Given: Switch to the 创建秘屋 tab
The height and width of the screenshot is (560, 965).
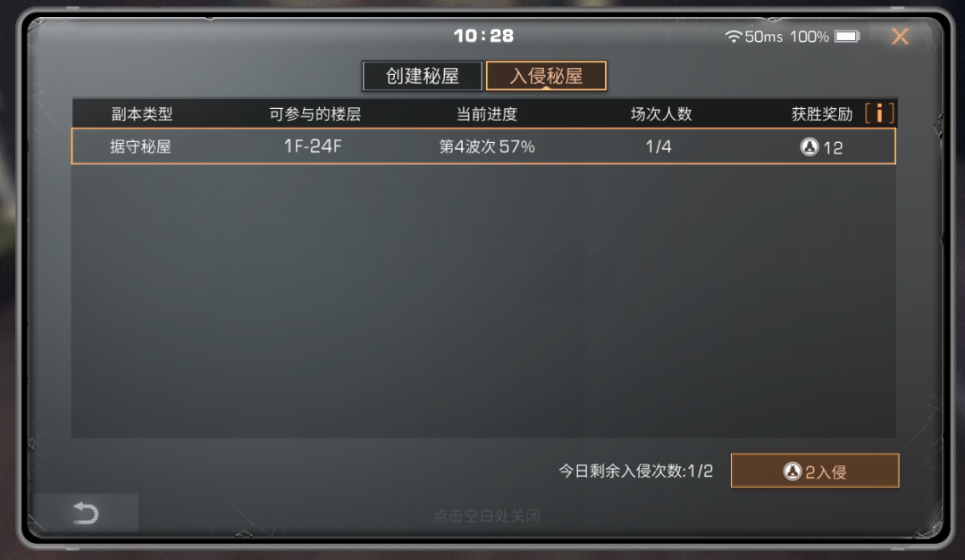Looking at the screenshot, I should click(x=422, y=76).
